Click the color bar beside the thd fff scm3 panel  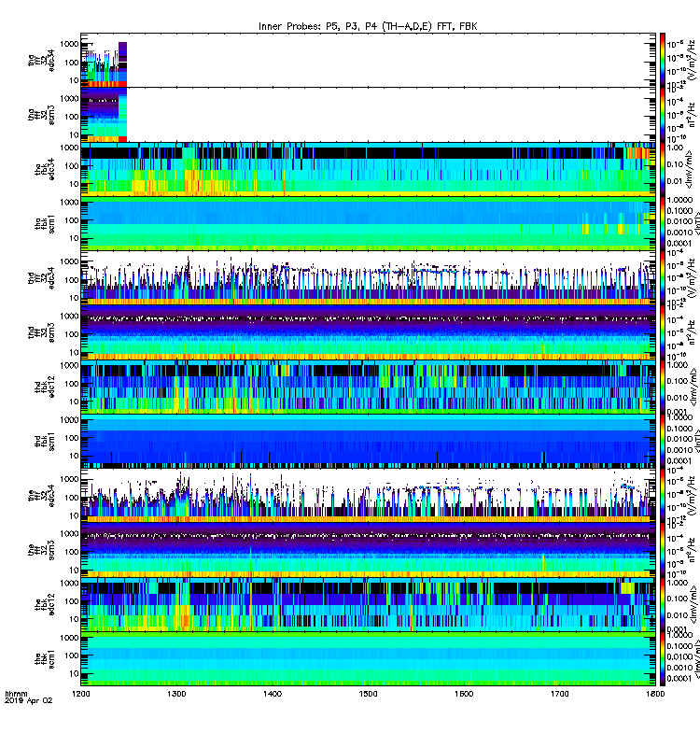pyautogui.click(x=663, y=332)
